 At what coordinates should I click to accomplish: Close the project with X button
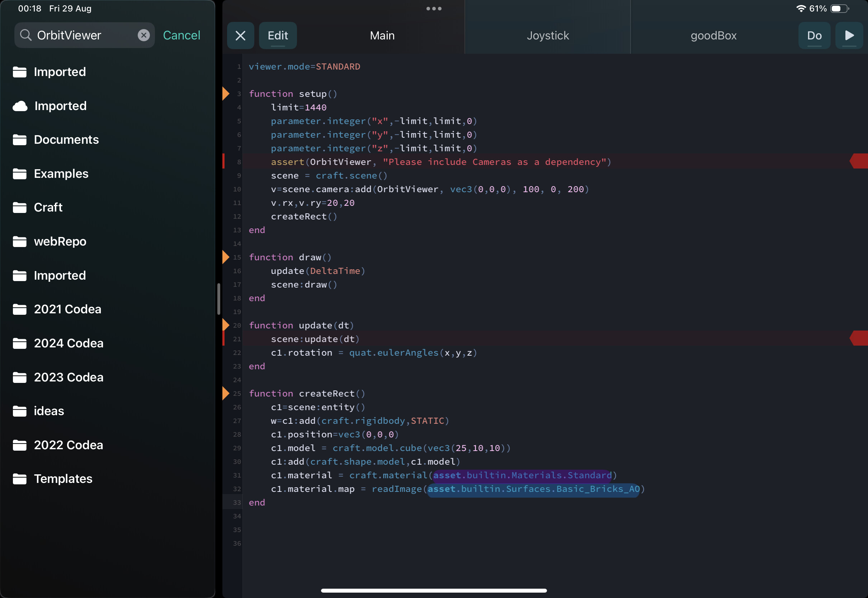(240, 35)
